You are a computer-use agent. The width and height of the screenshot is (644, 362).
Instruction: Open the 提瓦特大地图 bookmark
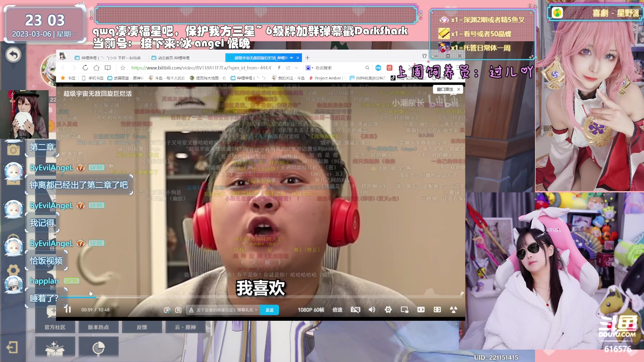(208, 78)
